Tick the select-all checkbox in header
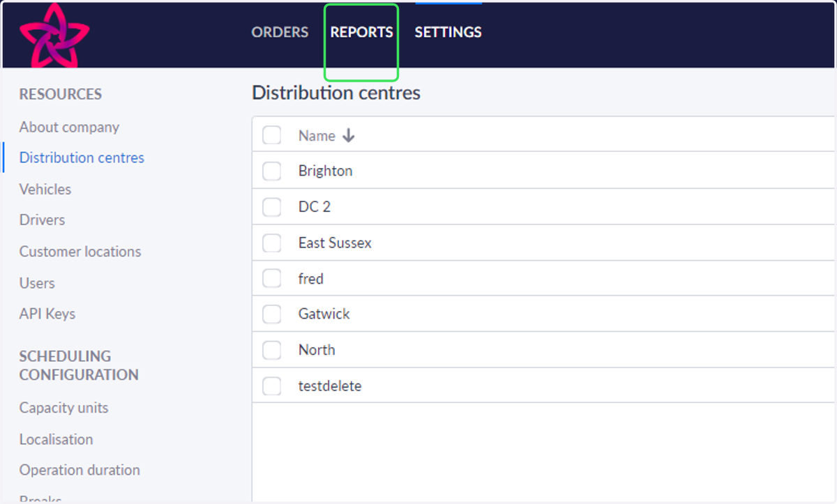The width and height of the screenshot is (837, 504). click(x=272, y=135)
